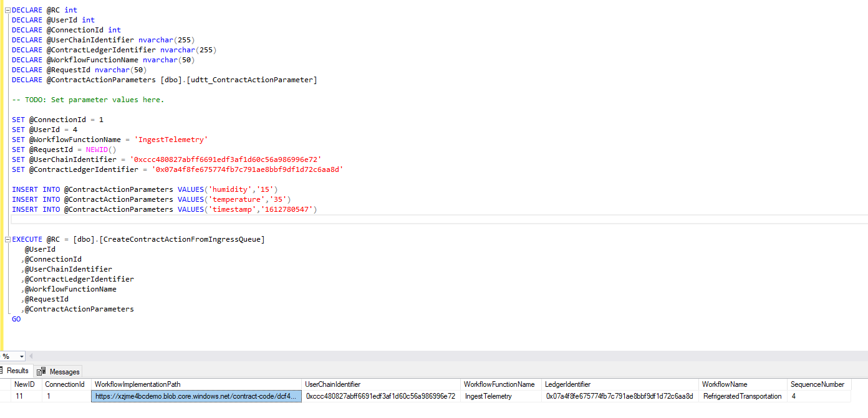Click the left scroll arrow beside the zoom control

point(31,356)
